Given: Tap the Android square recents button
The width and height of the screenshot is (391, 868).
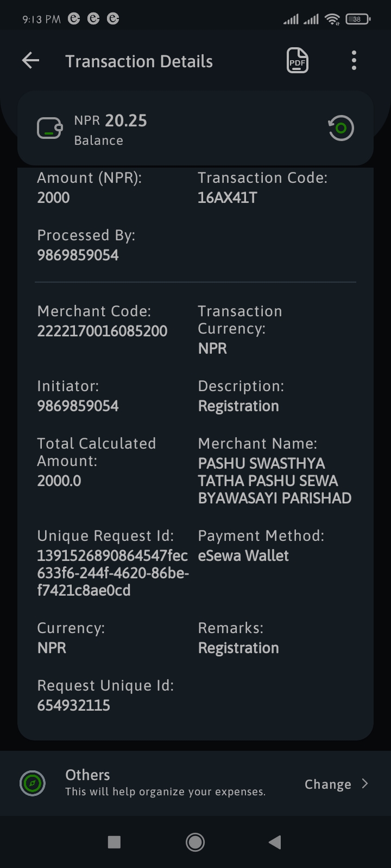Looking at the screenshot, I should 114,842.
